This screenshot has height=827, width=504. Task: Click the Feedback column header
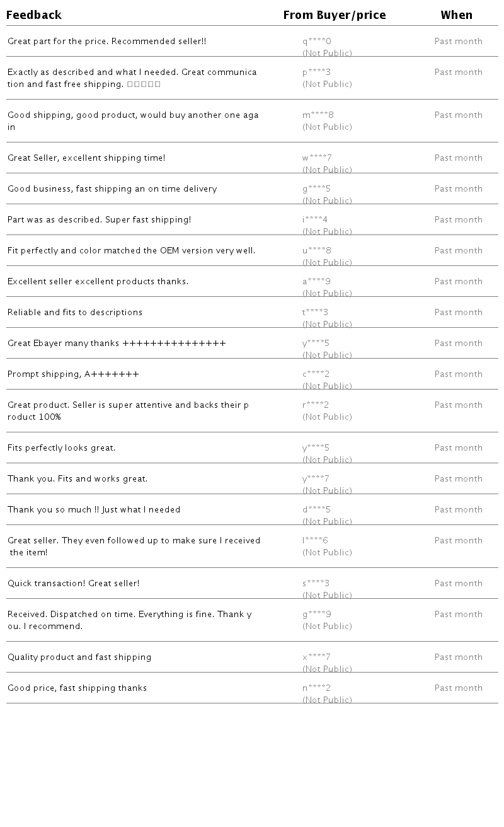tap(34, 15)
